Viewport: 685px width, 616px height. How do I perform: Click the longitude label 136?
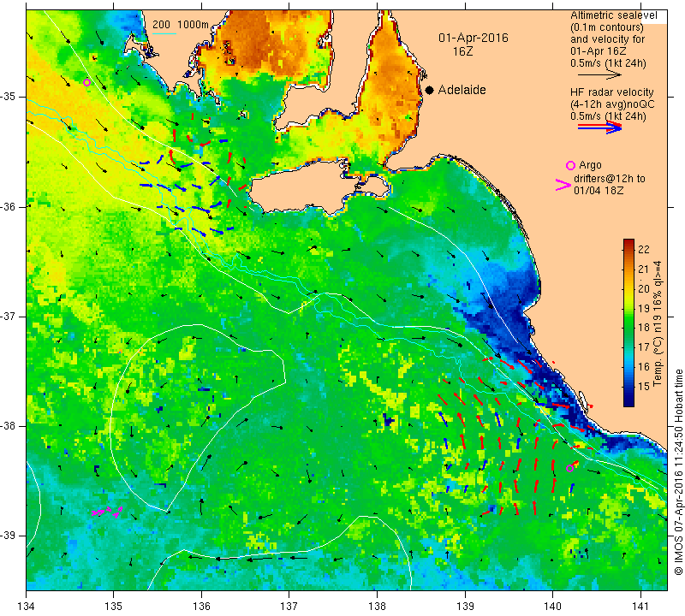point(201,606)
